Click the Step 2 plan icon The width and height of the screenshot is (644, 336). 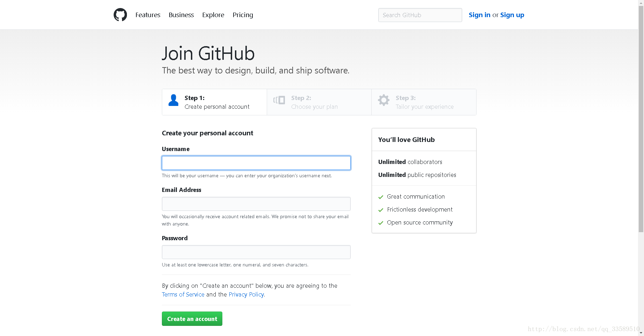tap(279, 100)
